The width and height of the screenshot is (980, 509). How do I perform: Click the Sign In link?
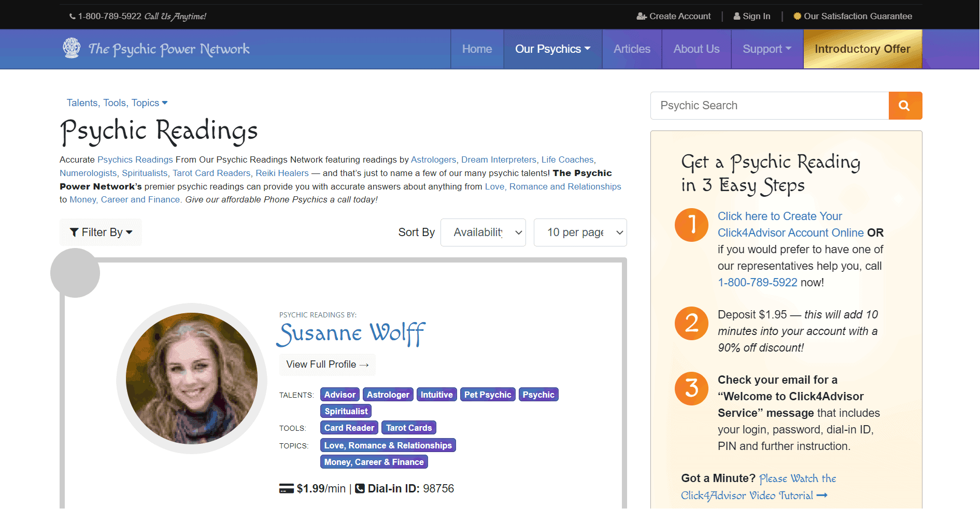(x=752, y=16)
